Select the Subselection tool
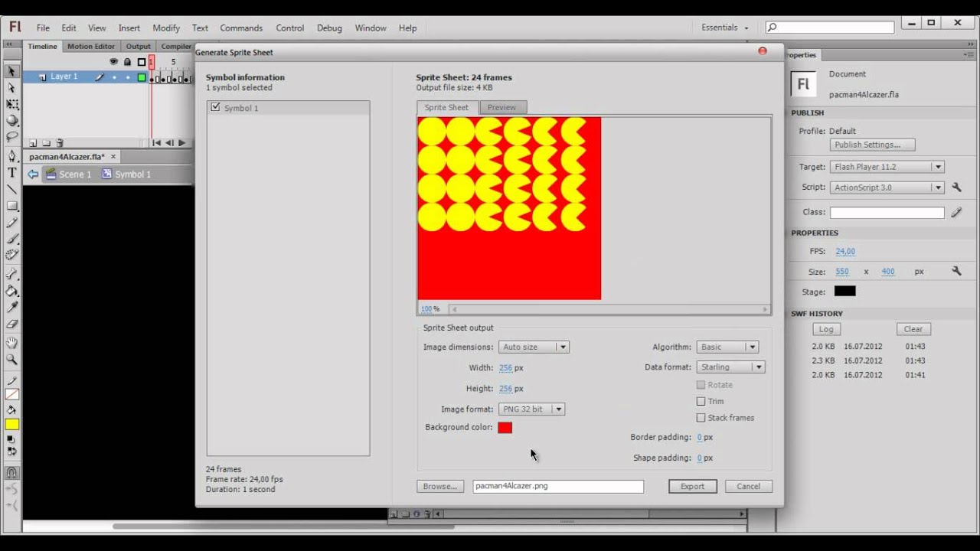This screenshot has height=551, width=980. click(11, 88)
